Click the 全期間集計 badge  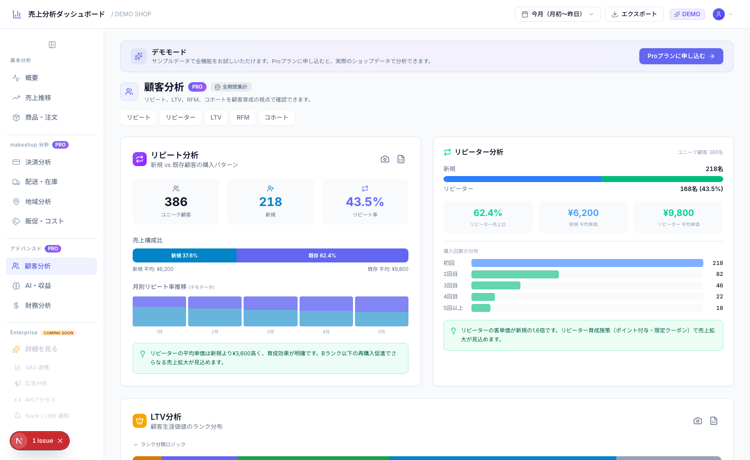231,87
